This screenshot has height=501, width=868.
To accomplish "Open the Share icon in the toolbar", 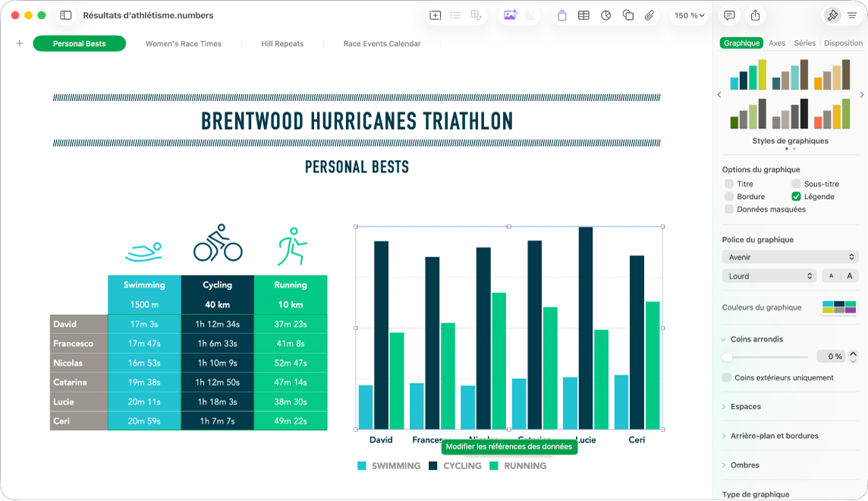I will (x=754, y=14).
